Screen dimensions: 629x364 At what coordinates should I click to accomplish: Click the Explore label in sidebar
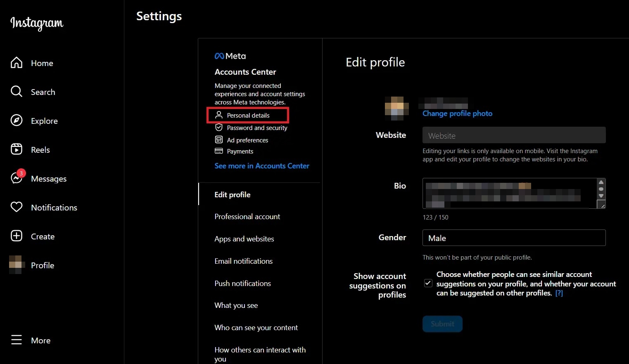pyautogui.click(x=44, y=121)
